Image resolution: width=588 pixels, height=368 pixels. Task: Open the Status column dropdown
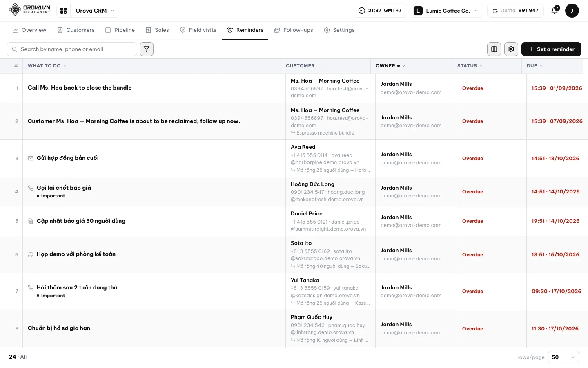point(481,66)
